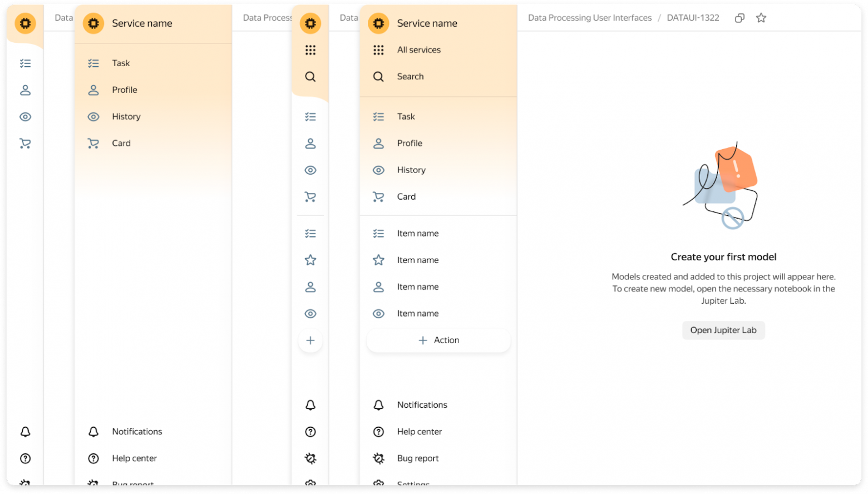868x494 pixels.
Task: Click Service name above All services
Action: point(427,23)
